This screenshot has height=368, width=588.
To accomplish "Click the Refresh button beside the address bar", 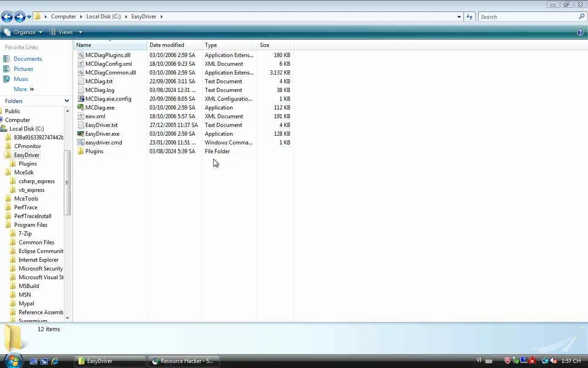I will pyautogui.click(x=469, y=17).
